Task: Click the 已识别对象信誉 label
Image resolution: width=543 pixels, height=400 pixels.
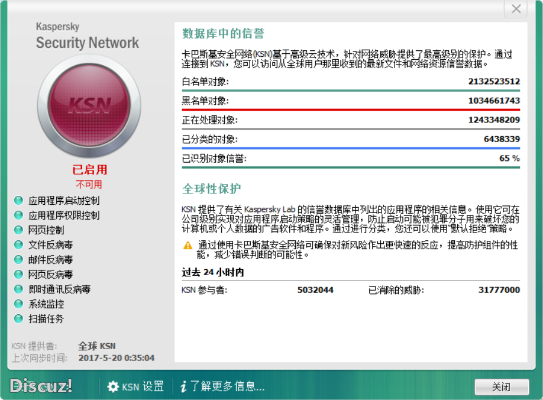Action: click(214, 159)
